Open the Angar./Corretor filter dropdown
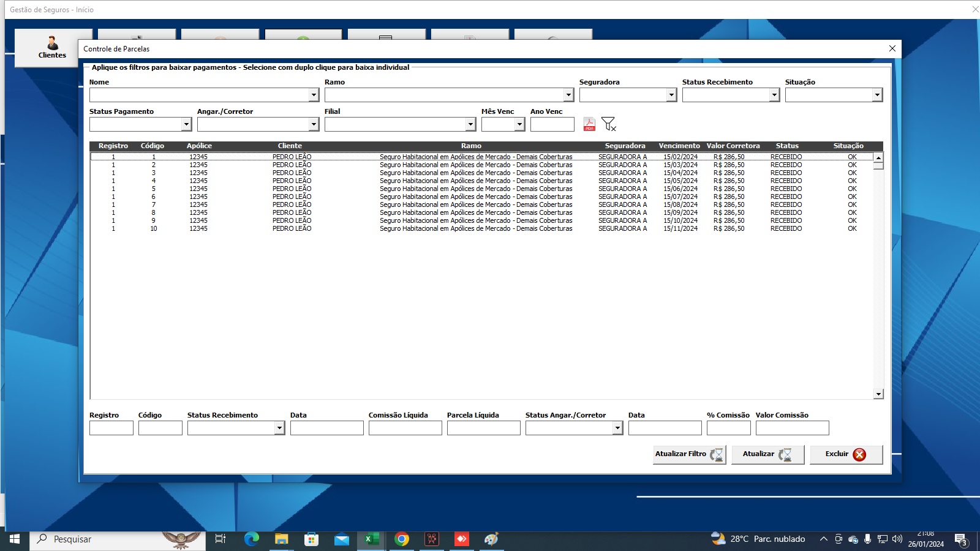The image size is (980, 551). click(314, 124)
